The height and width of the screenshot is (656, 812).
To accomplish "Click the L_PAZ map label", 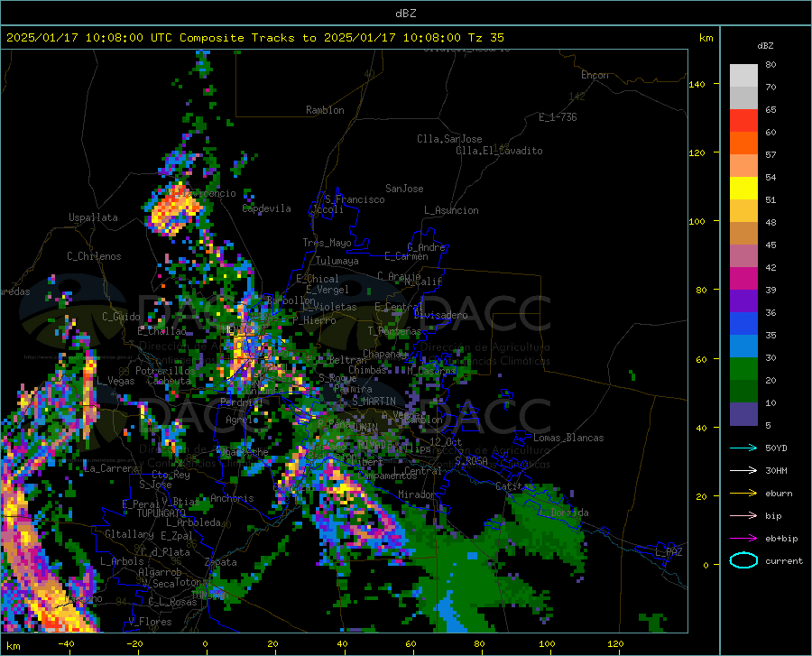I will [x=669, y=552].
